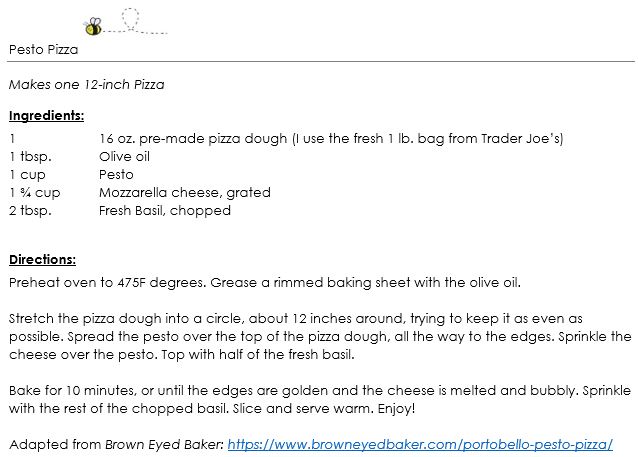The width and height of the screenshot is (638, 457).
Task: Click the pre-made pizza dough ingredient line
Action: (x=331, y=139)
